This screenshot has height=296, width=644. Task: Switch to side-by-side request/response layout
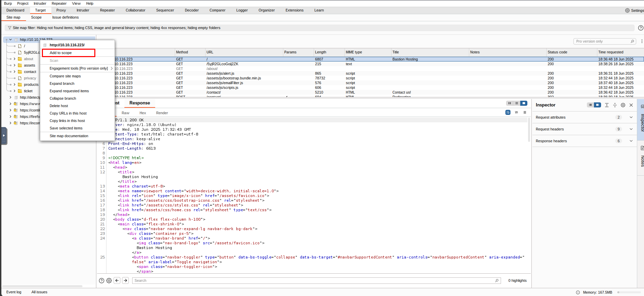[x=509, y=103]
